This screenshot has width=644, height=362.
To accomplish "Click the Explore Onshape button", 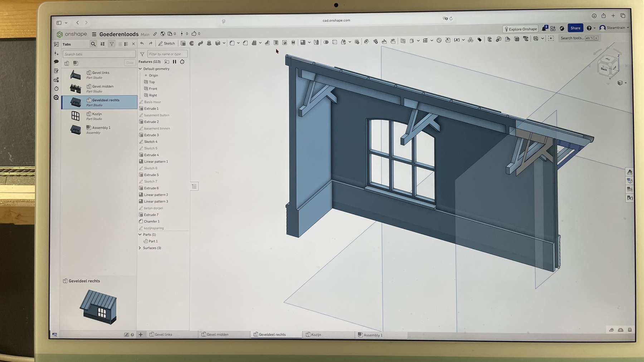I will coord(521,29).
